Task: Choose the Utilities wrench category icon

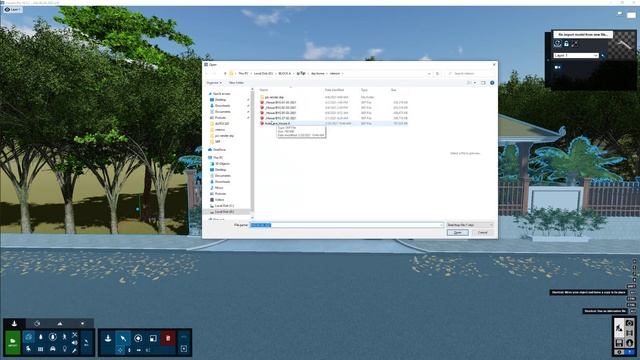Action: (75, 350)
